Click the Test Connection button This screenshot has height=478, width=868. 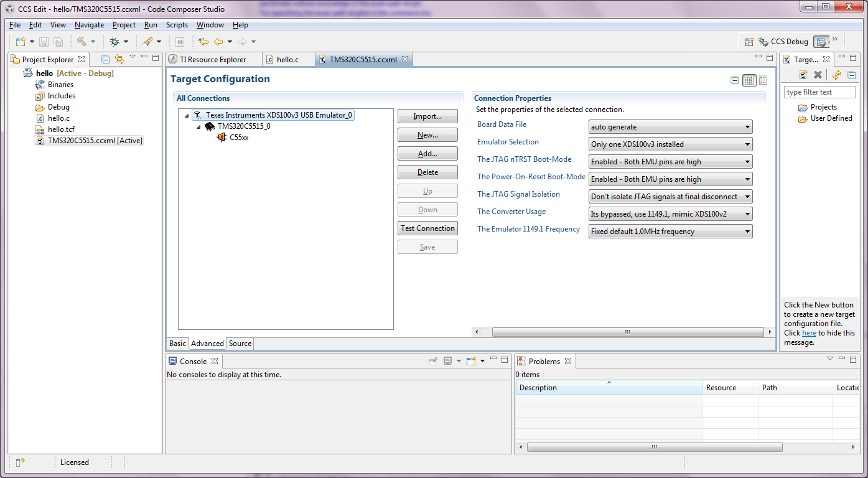pos(427,228)
